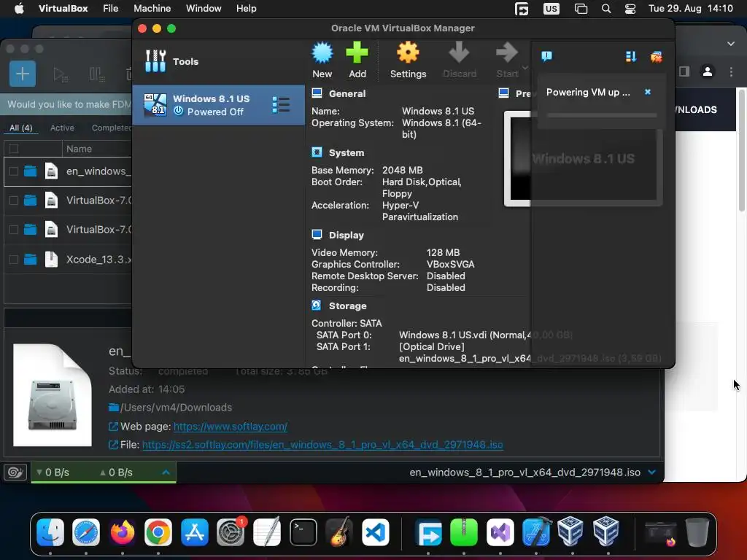Open the browser three-dot menu

point(731,71)
